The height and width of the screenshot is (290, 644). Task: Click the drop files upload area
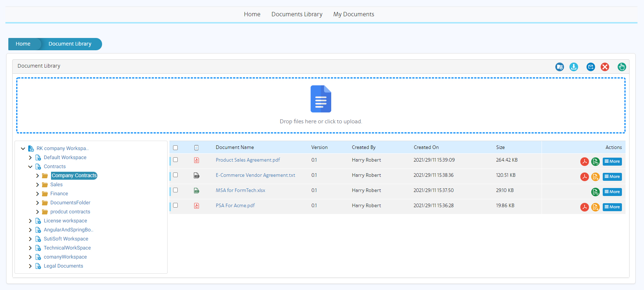click(320, 105)
